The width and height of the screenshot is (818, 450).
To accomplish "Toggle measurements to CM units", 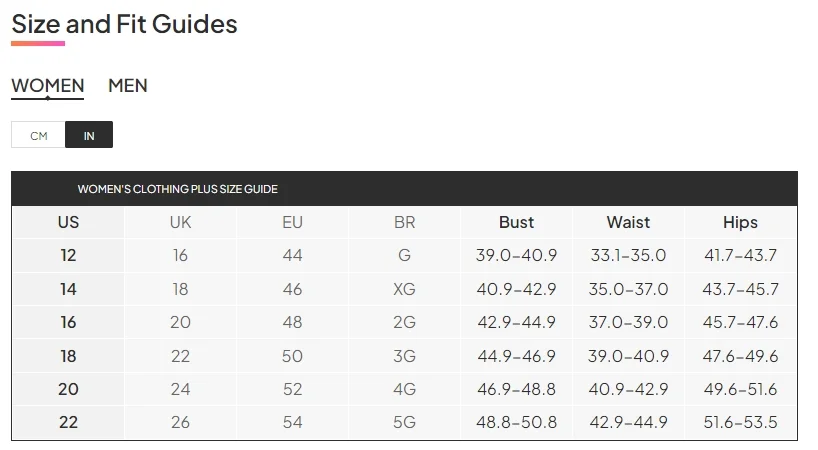I will click(38, 135).
